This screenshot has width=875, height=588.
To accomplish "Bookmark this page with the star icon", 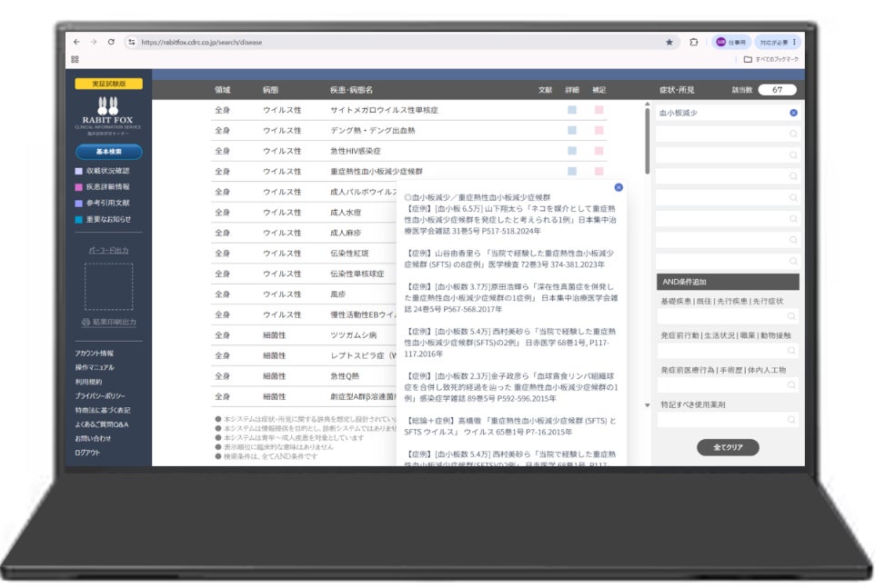I will [x=669, y=42].
